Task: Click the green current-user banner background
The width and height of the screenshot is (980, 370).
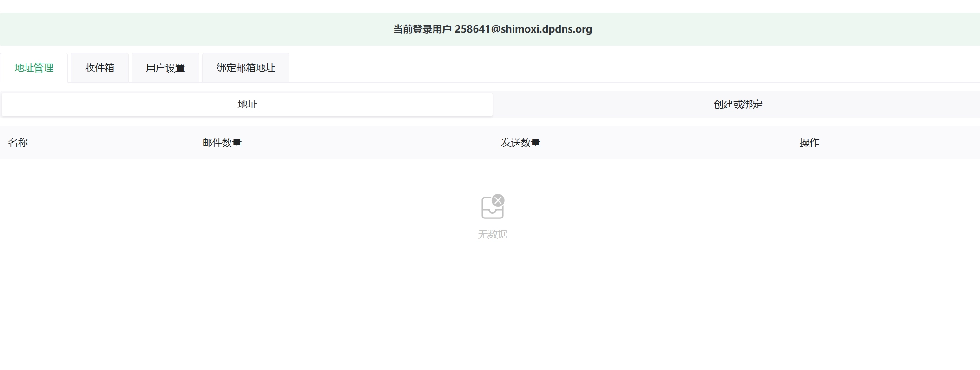Action: (186, 29)
